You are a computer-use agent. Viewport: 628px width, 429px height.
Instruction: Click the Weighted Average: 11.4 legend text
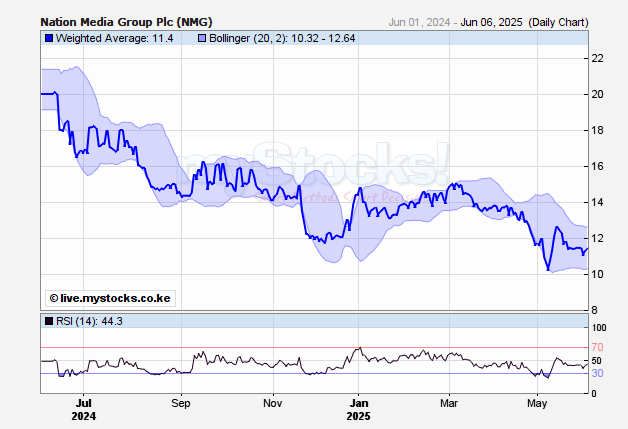coord(118,39)
